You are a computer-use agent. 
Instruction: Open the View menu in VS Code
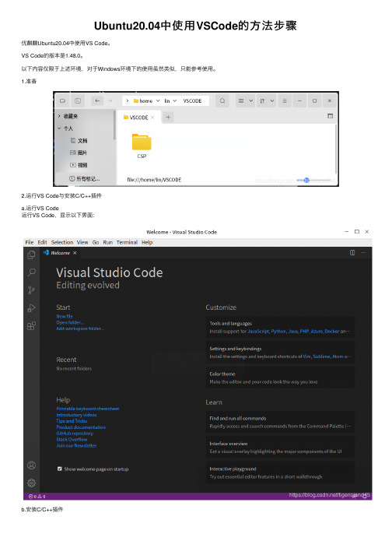[x=82, y=242]
